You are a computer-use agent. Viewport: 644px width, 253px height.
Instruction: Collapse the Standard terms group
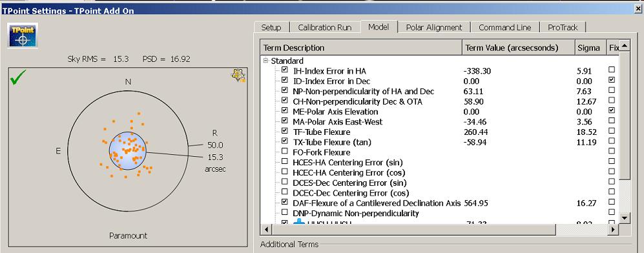[265, 61]
